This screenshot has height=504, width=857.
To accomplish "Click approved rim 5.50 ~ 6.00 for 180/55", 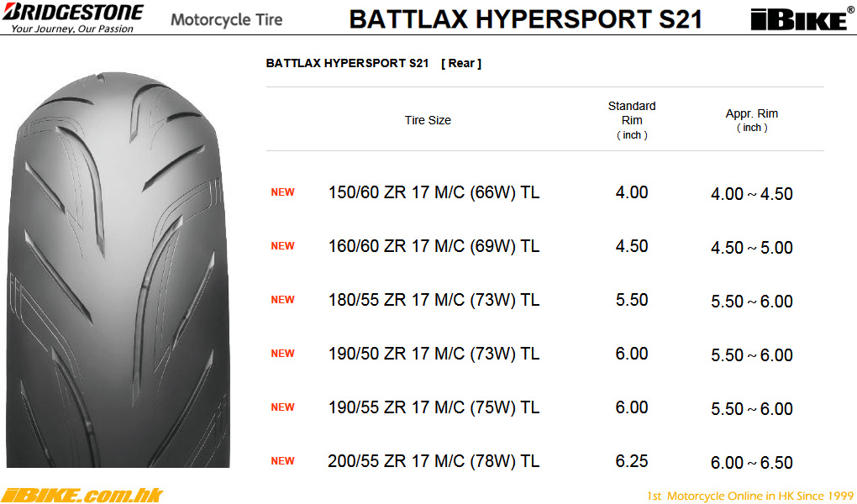I will point(751,302).
